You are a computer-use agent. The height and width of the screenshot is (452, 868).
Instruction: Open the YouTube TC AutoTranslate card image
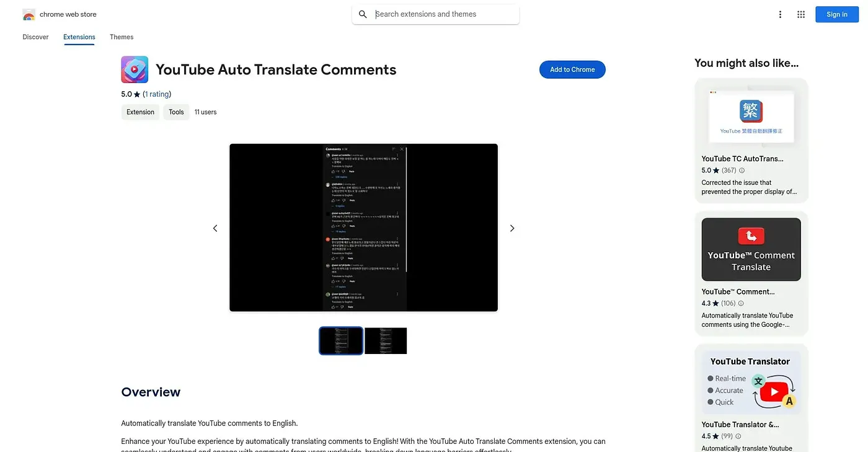tap(751, 117)
